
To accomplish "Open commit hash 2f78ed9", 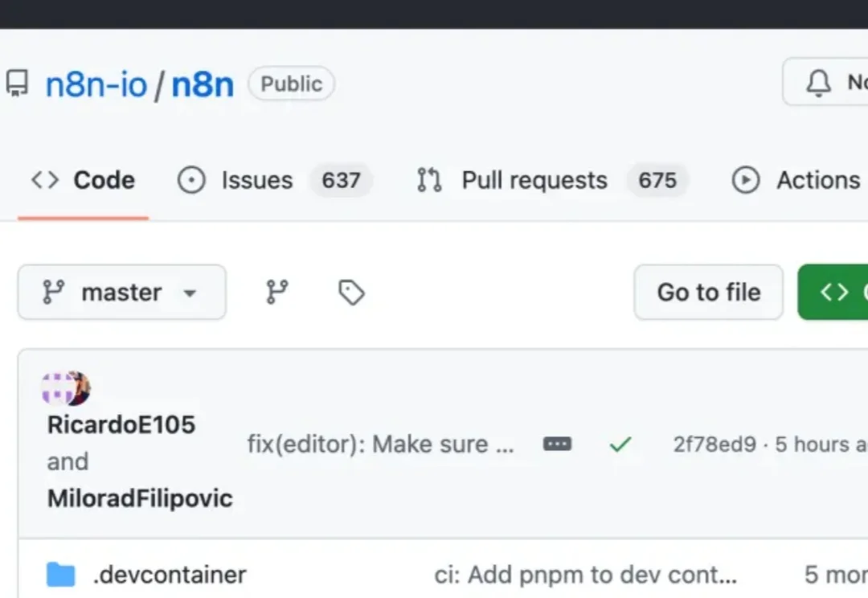I will point(714,444).
